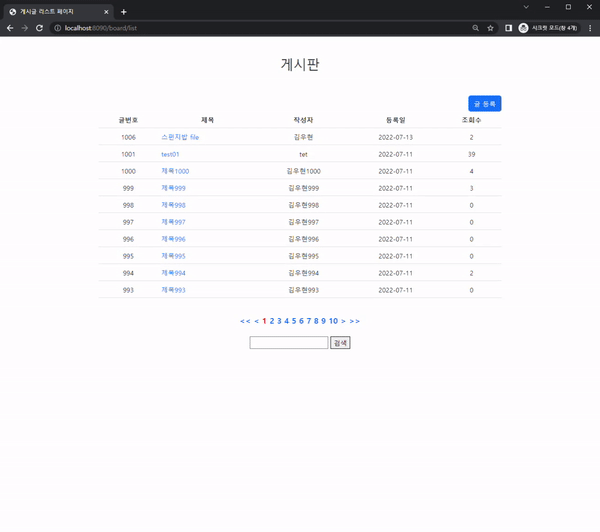The width and height of the screenshot is (600, 532).
Task: Click the address bar URL localhost:8090/board/list
Action: click(x=101, y=28)
